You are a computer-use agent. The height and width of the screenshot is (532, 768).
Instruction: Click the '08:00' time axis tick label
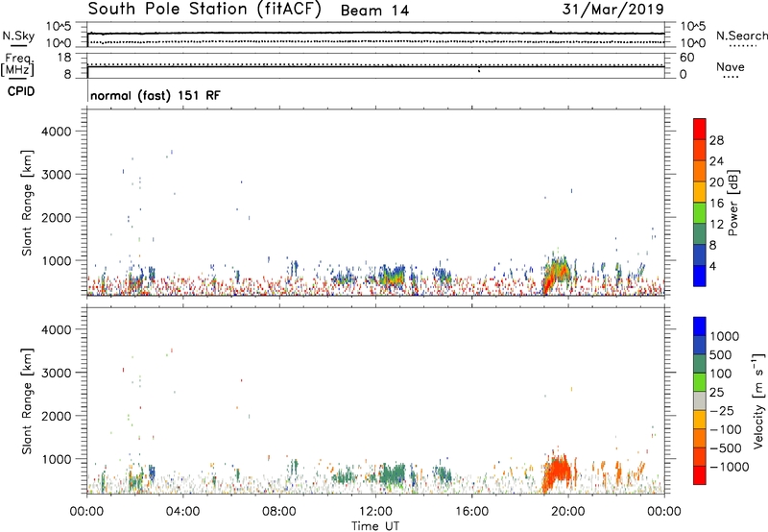click(279, 512)
